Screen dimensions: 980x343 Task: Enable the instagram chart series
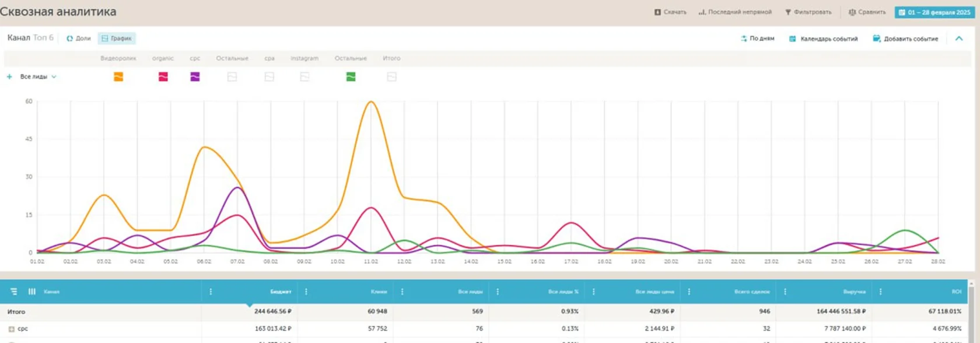(x=304, y=77)
